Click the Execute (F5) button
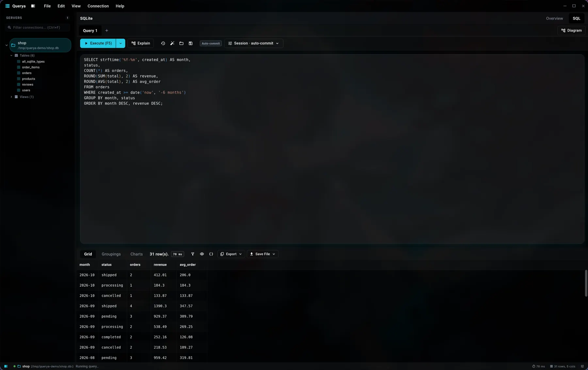Screen dimensions: 588x370 point(98,43)
